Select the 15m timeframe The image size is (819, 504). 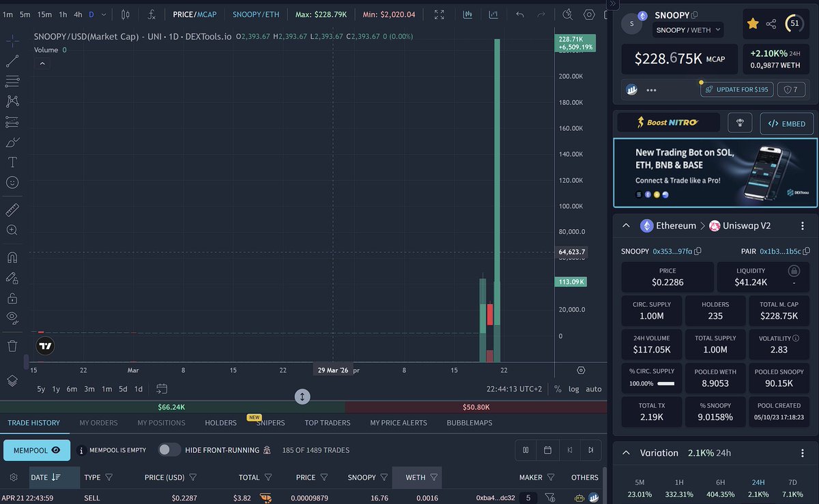coord(44,14)
